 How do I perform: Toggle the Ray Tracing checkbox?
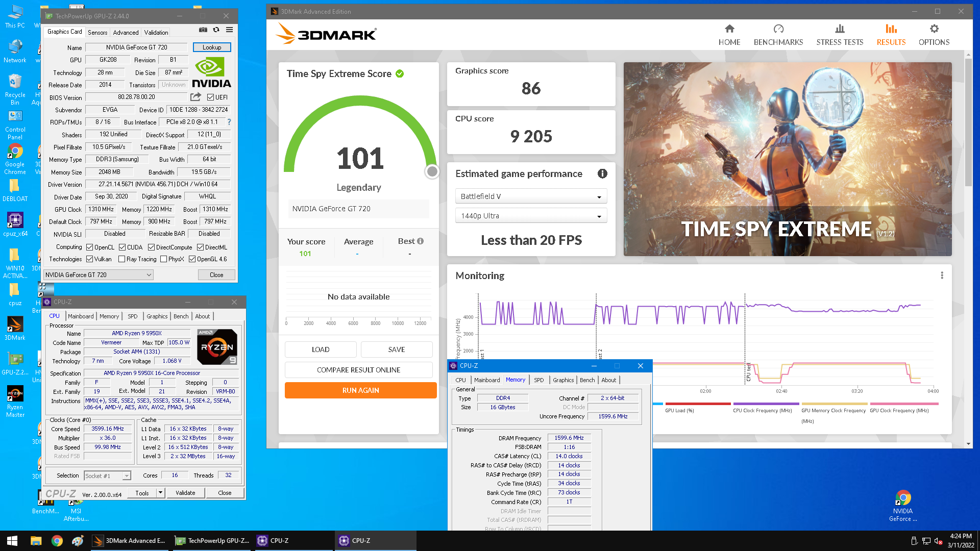(x=121, y=259)
